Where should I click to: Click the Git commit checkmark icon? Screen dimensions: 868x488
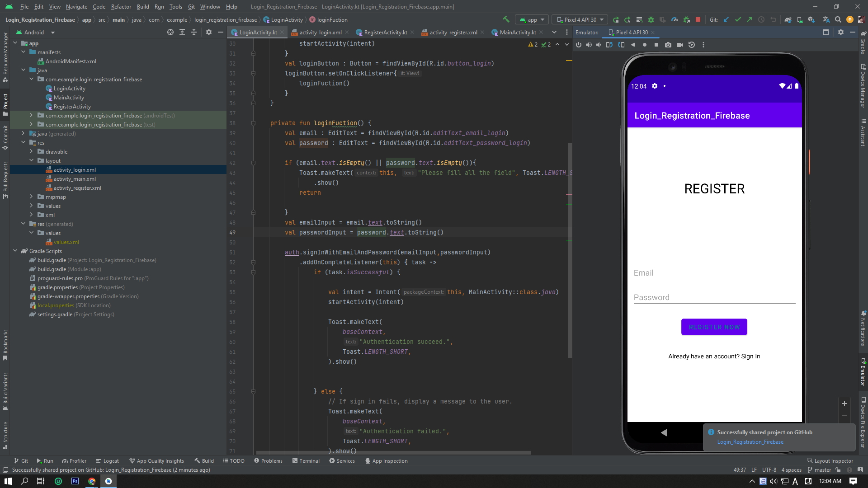click(738, 19)
